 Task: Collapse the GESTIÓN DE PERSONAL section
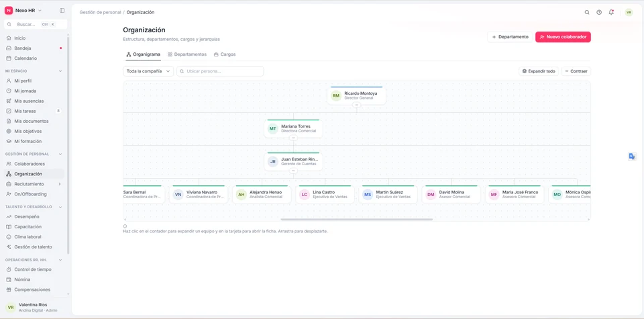pos(60,154)
